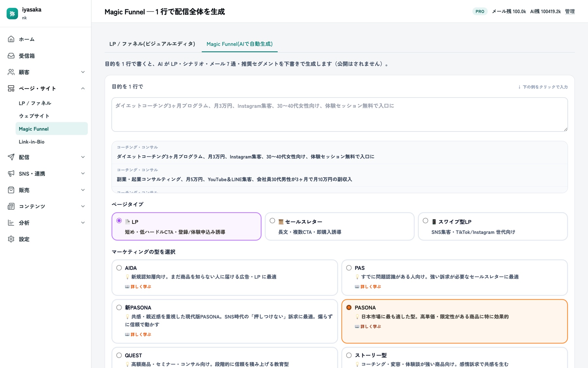The width and height of the screenshot is (588, 368).
Task: Select the LP page type radio
Action: (x=119, y=221)
